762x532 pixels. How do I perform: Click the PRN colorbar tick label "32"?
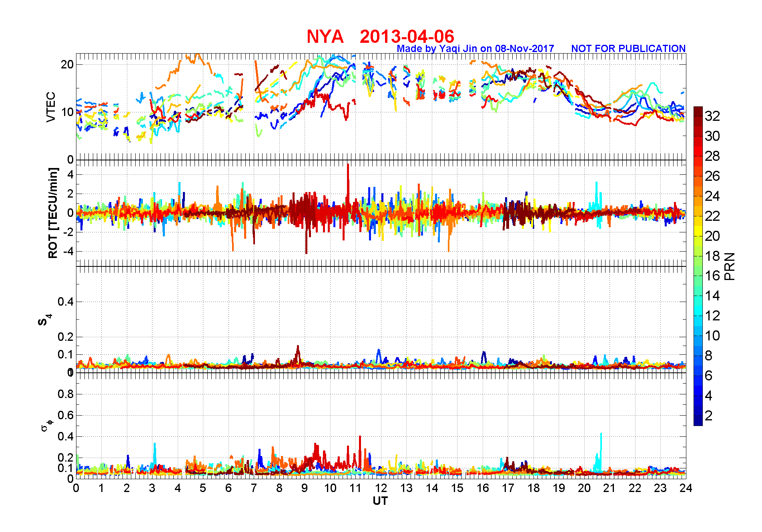click(712, 116)
